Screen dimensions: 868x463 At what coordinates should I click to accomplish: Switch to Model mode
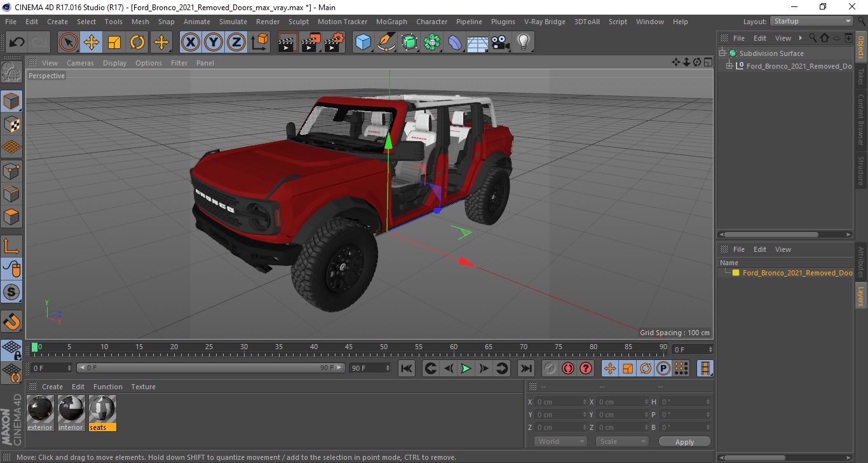11,101
